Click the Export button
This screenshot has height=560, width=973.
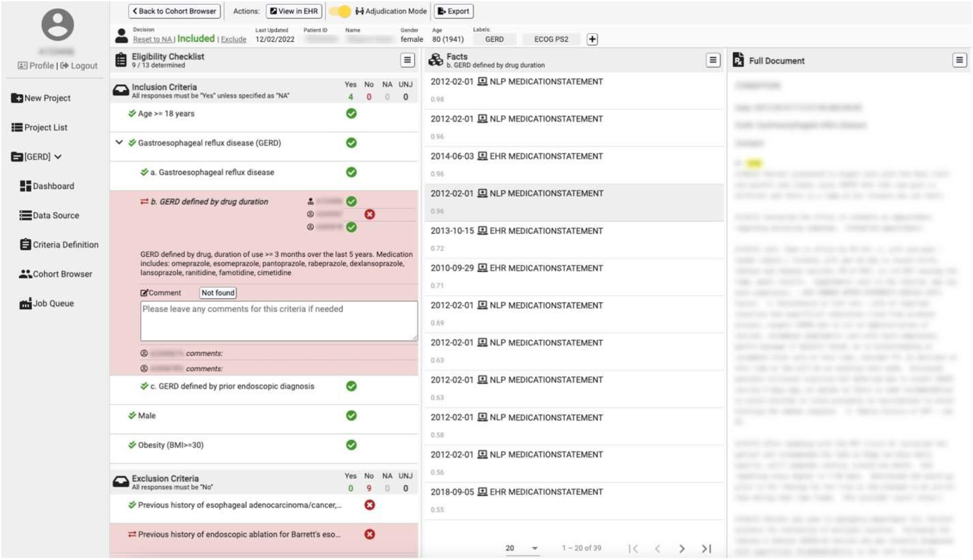(x=453, y=11)
